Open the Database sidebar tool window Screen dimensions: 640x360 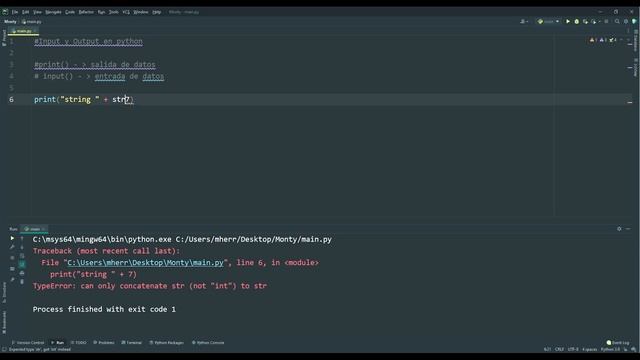636,40
